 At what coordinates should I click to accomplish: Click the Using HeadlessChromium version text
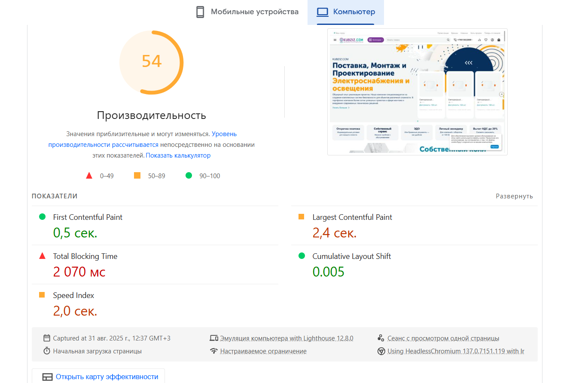(x=455, y=351)
